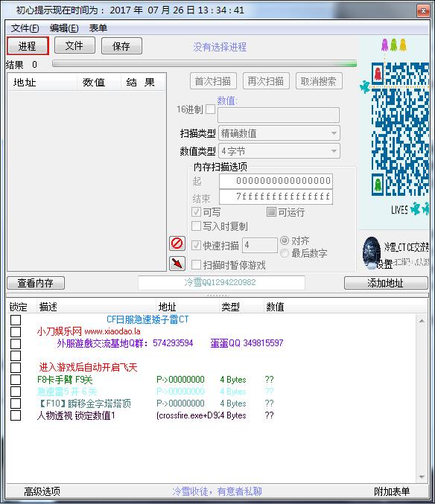This screenshot has width=435, height=504.
Task: Click the colorful ghosts icon
Action: [394, 45]
